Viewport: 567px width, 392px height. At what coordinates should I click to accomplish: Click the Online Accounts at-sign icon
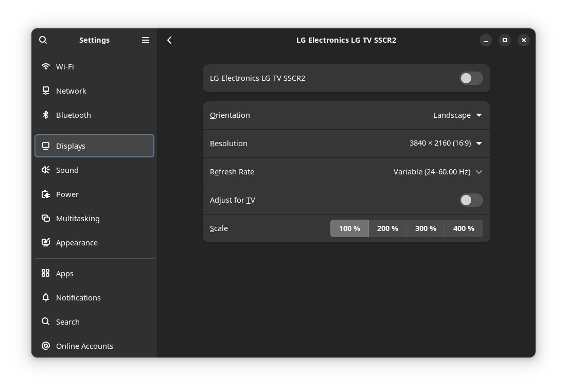[46, 346]
